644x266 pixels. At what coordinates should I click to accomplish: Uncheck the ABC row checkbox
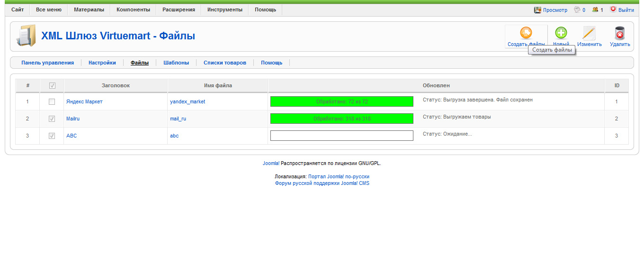click(x=52, y=136)
